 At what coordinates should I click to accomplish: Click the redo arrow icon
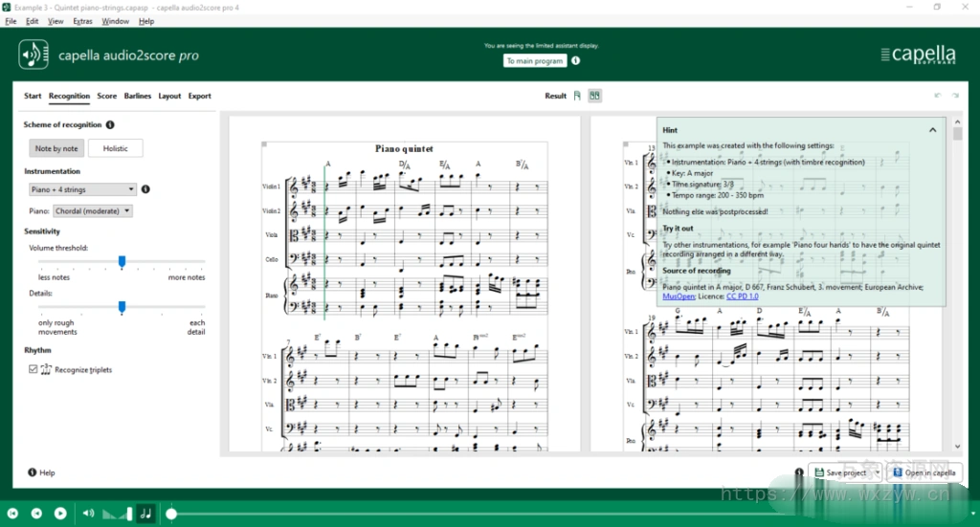(x=955, y=96)
